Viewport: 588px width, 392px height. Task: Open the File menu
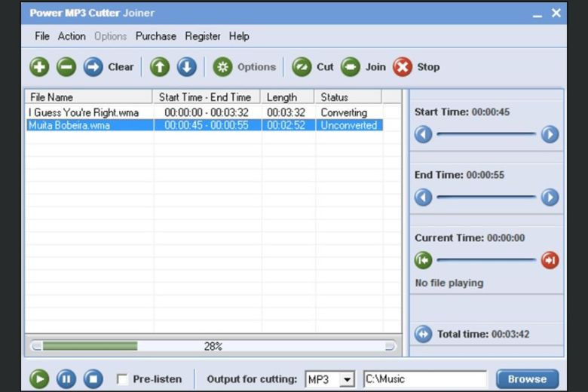coord(42,36)
